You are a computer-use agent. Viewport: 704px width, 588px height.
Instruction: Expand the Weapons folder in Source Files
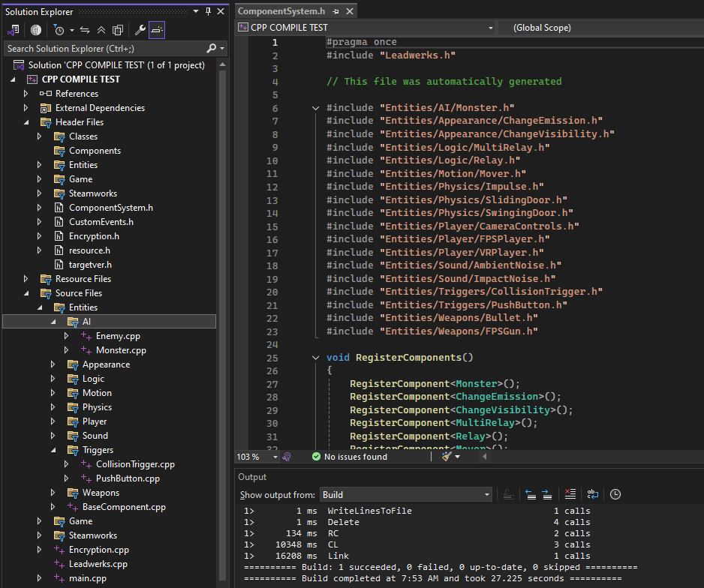pos(53,493)
